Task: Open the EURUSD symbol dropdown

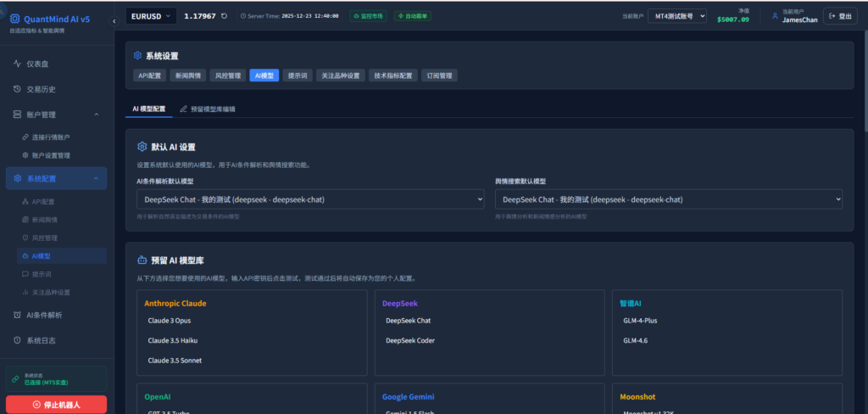Action: 151,15
